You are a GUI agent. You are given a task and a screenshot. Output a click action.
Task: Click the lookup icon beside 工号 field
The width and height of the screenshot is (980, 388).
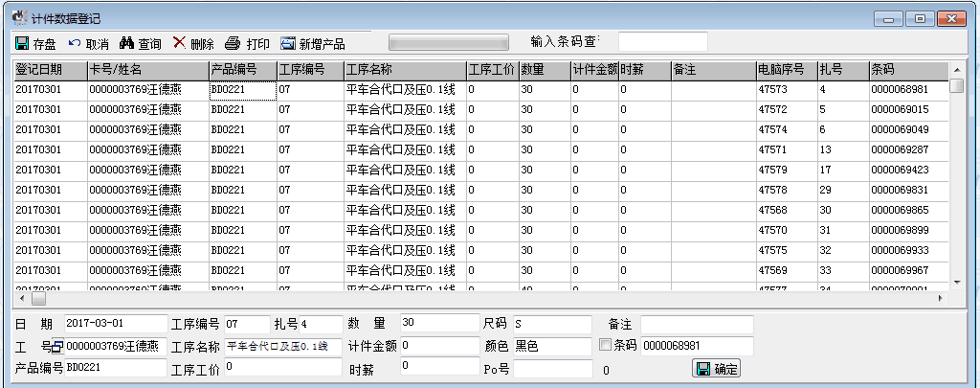click(x=57, y=346)
